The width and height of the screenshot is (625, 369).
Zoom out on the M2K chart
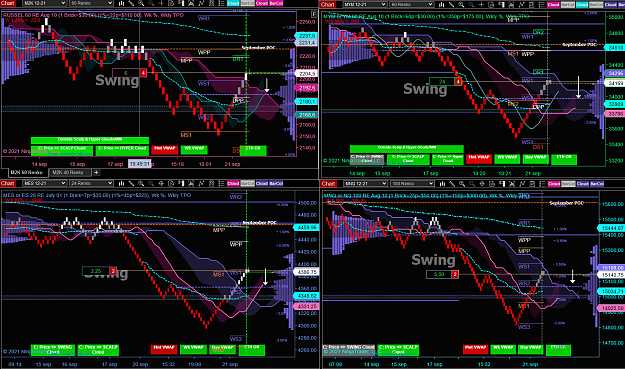point(151,3)
